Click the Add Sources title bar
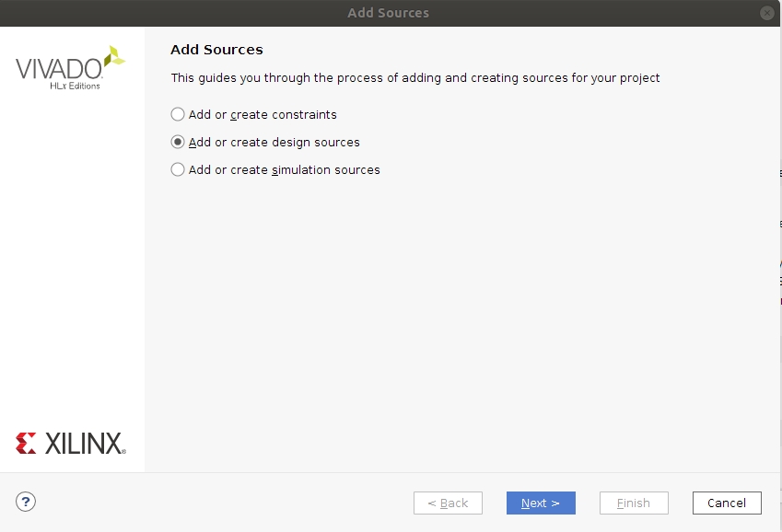The image size is (782, 532). click(x=388, y=13)
